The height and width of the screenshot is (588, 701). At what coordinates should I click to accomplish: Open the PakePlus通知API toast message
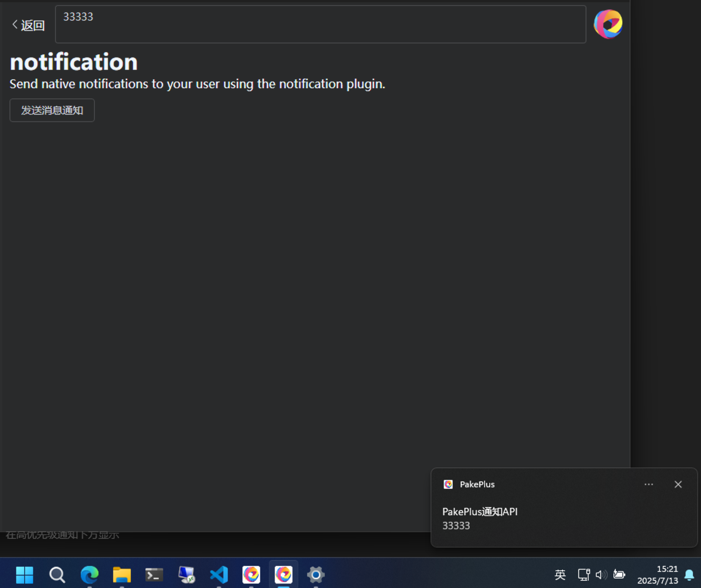coord(564,508)
